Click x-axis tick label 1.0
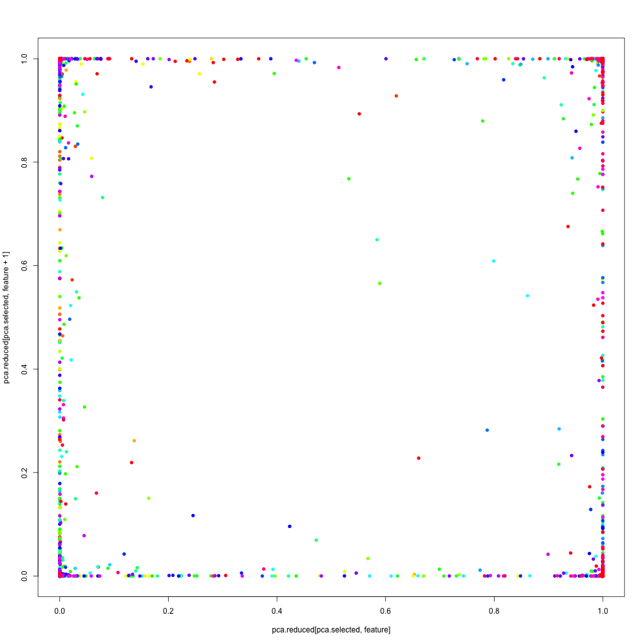644x644 pixels. click(x=603, y=607)
